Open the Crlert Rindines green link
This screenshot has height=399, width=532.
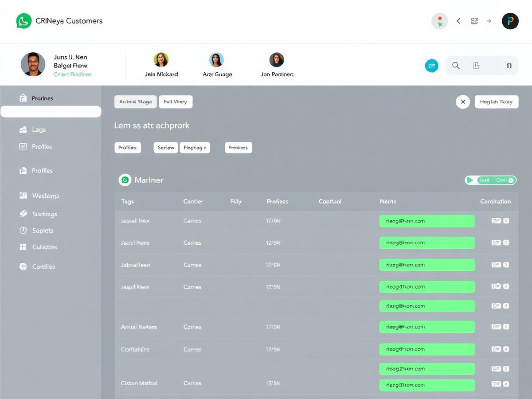point(72,74)
